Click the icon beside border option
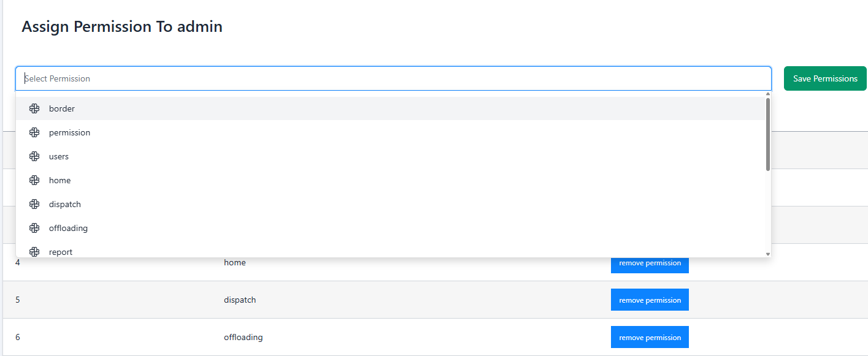The height and width of the screenshot is (356, 868). click(x=34, y=108)
